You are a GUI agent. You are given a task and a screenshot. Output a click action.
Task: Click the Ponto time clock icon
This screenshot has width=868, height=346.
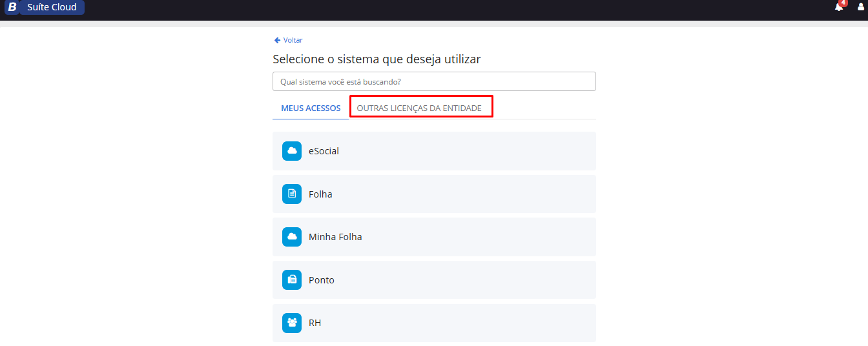[292, 280]
